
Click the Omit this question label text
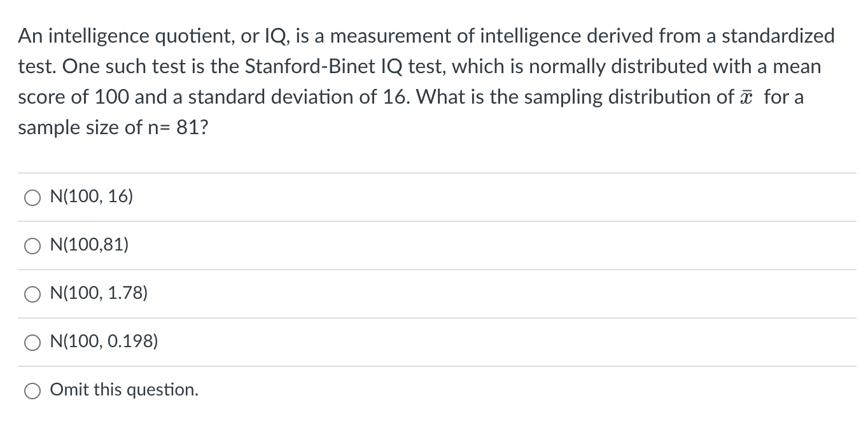124,390
